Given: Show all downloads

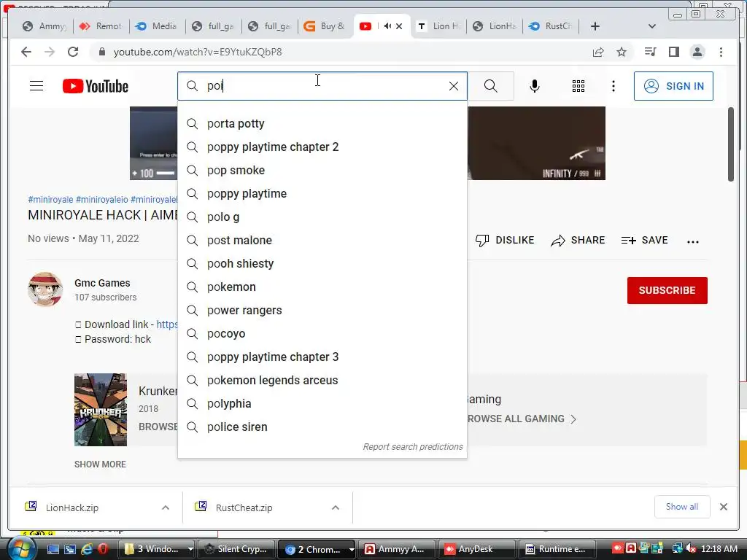Looking at the screenshot, I should pyautogui.click(x=682, y=507).
